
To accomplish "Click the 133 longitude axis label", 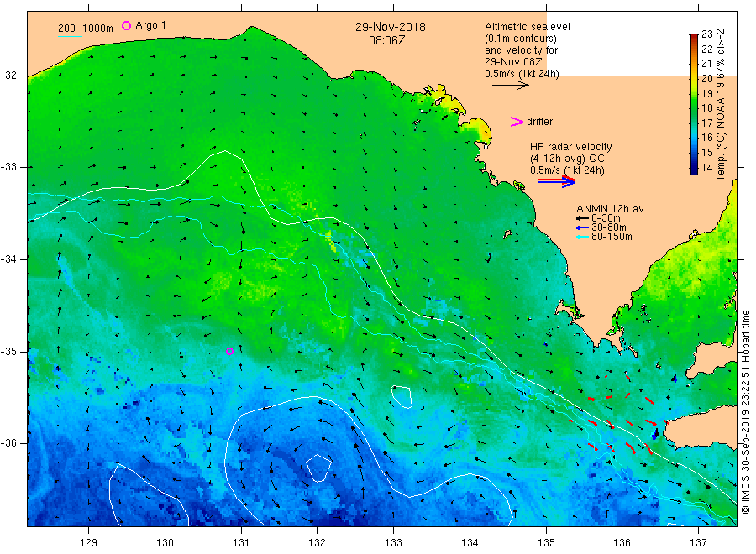I will click(393, 543).
